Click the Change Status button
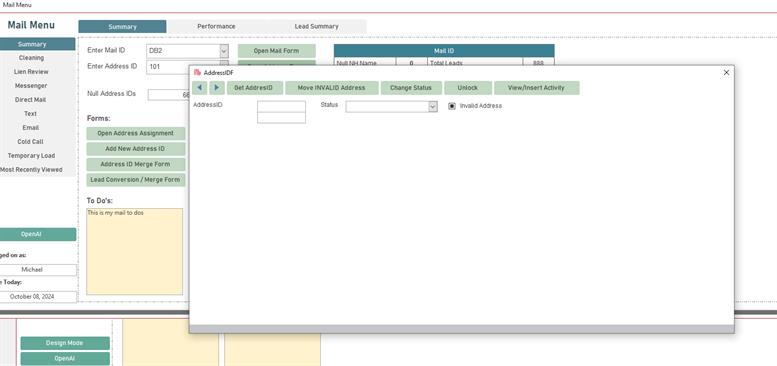 [411, 88]
